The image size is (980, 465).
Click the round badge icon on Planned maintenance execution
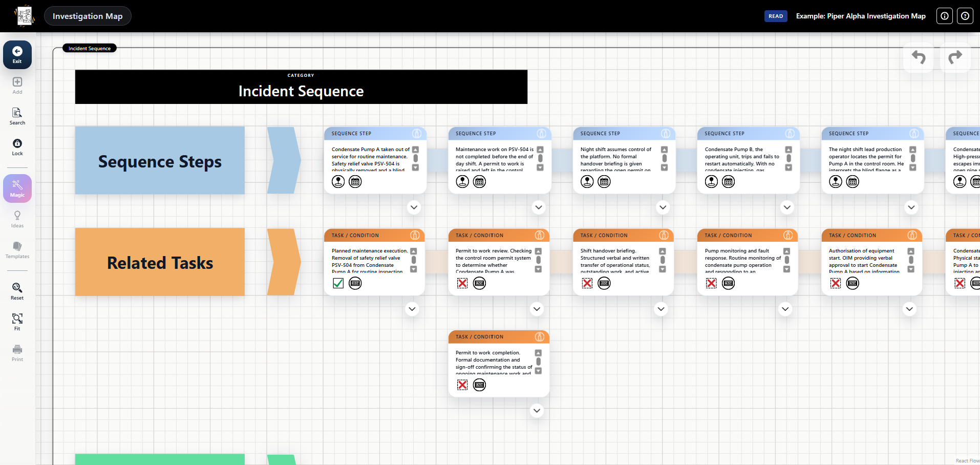pos(355,283)
